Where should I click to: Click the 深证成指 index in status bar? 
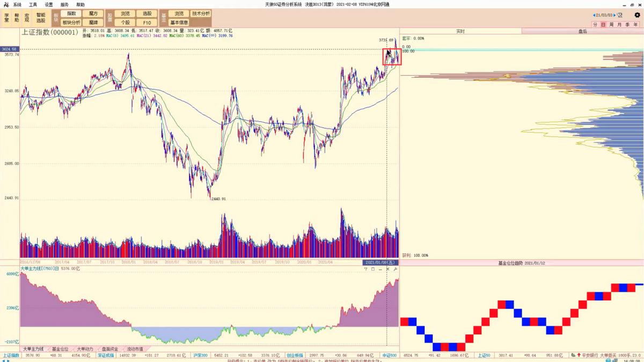coord(104,355)
